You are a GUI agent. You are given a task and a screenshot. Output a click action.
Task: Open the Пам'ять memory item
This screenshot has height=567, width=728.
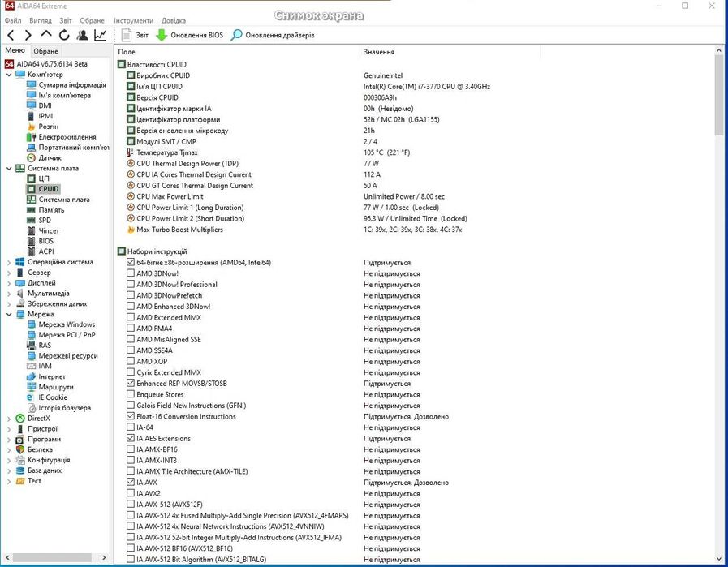[51, 210]
